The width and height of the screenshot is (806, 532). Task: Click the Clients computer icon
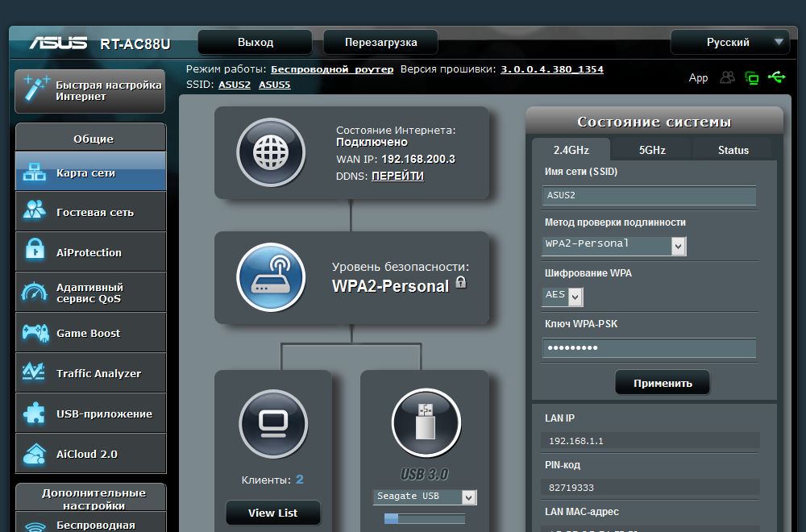[x=273, y=423]
